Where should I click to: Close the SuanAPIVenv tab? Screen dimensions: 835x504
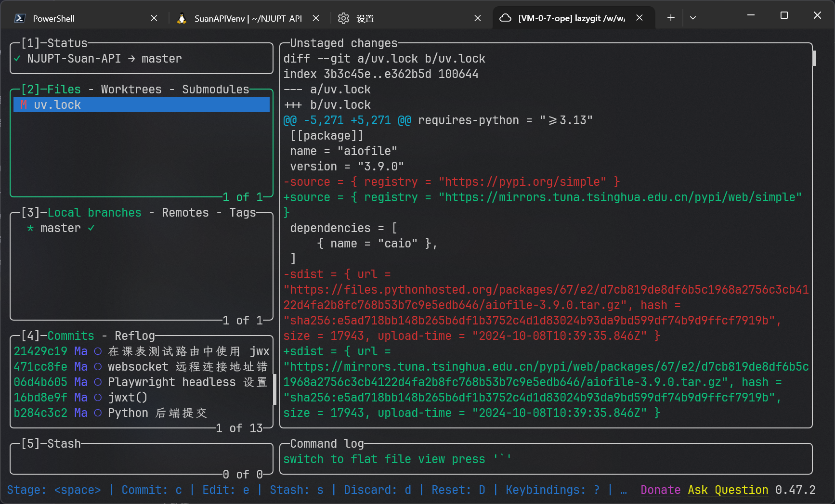point(316,18)
